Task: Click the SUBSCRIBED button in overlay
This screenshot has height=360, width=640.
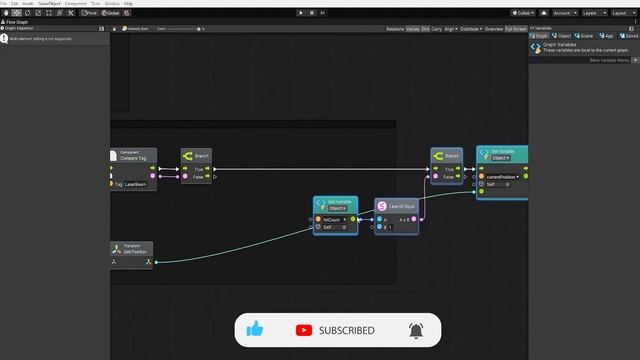Action: (347, 330)
